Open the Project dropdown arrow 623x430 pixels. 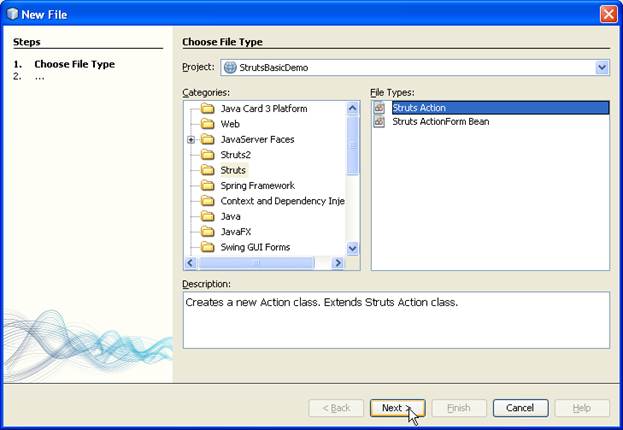pos(602,68)
